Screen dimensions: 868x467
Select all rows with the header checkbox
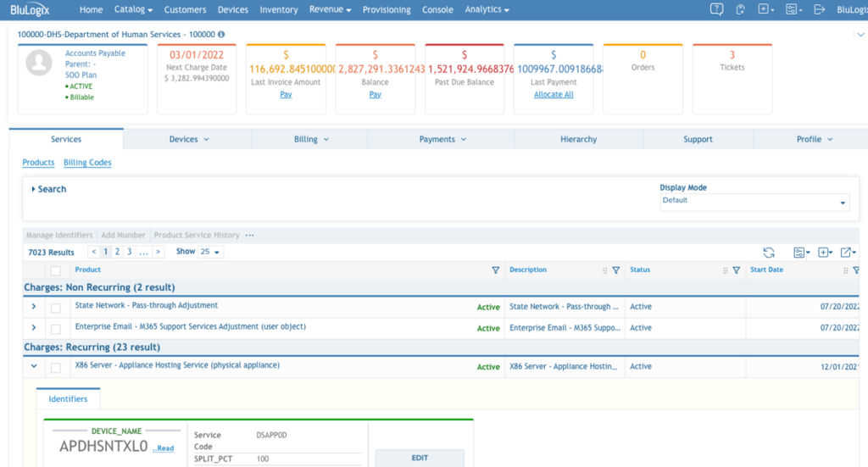click(x=55, y=270)
